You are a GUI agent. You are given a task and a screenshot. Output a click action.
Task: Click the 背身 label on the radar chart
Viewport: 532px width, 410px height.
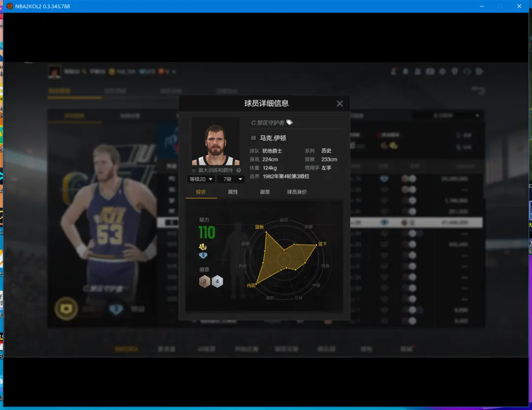click(325, 265)
